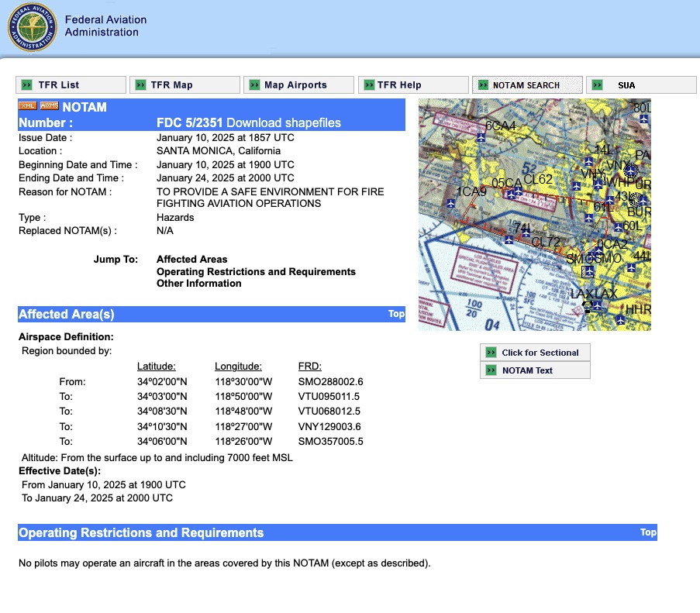Image resolution: width=700 pixels, height=613 pixels.
Task: Click the 44L airport icon on map
Action: point(633,268)
